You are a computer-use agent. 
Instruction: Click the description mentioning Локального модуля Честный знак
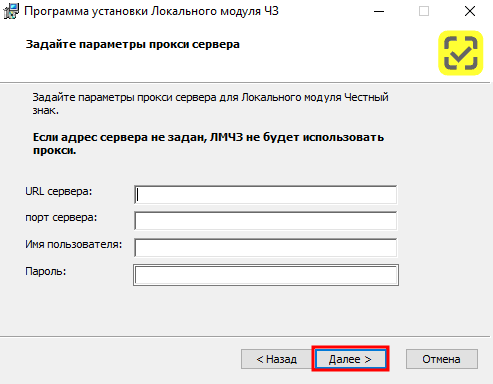point(210,104)
